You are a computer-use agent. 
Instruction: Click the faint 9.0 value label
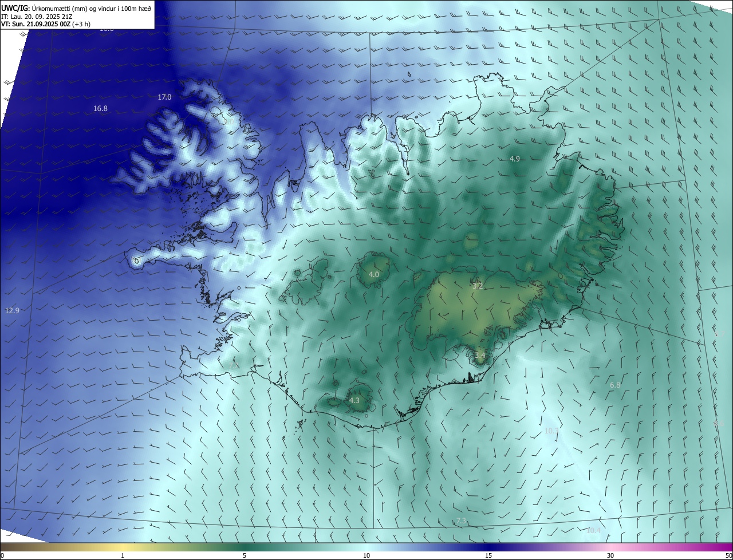[229, 121]
